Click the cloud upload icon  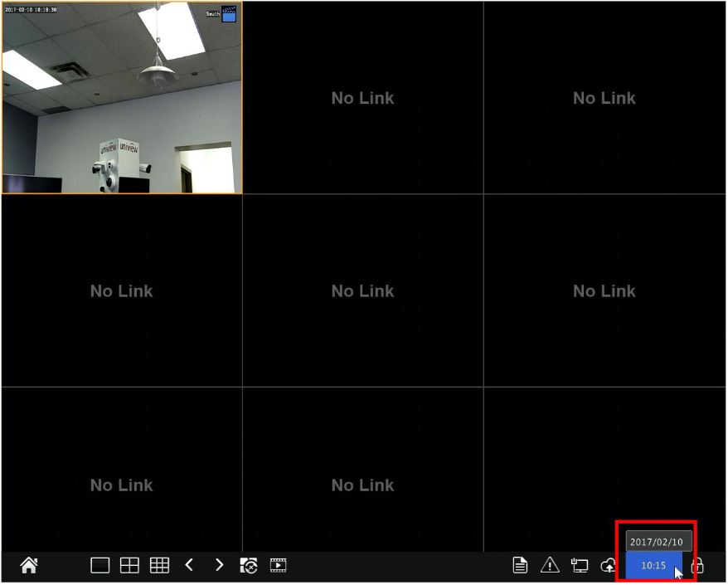point(609,566)
